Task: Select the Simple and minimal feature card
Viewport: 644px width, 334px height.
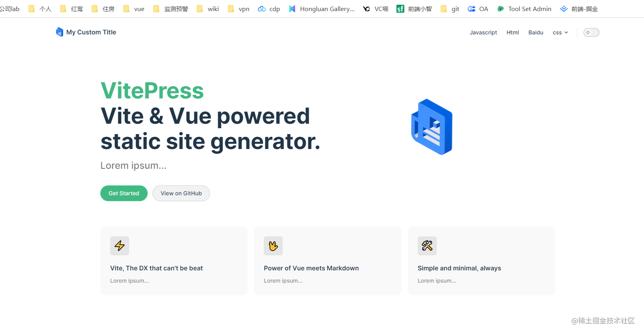Action: click(481, 261)
